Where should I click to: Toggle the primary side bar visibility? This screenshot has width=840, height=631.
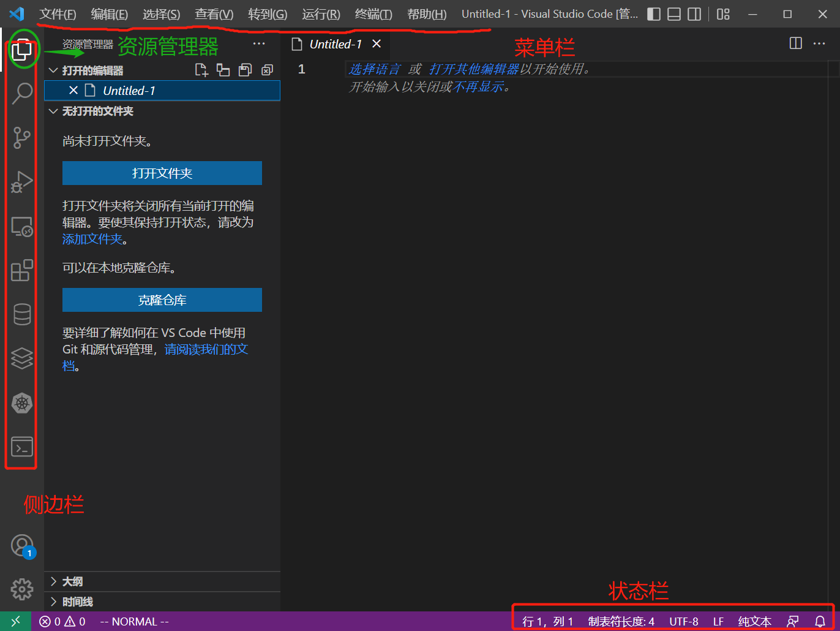pos(654,14)
